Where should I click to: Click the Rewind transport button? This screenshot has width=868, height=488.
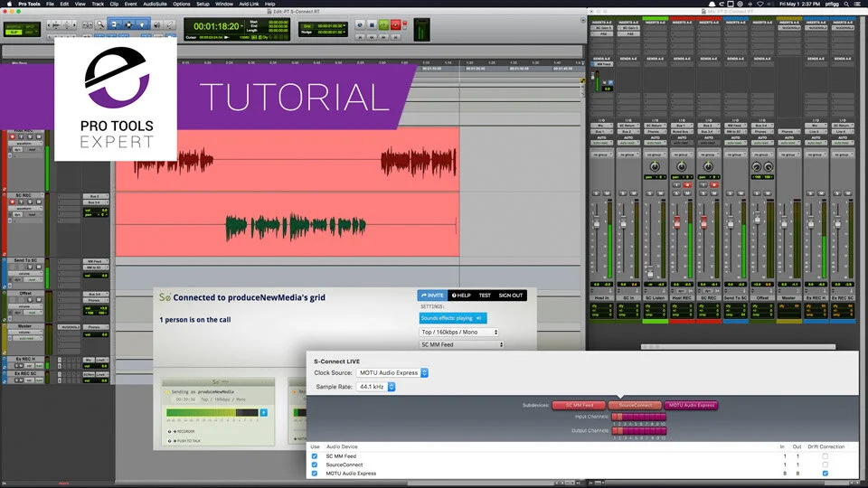(x=372, y=37)
